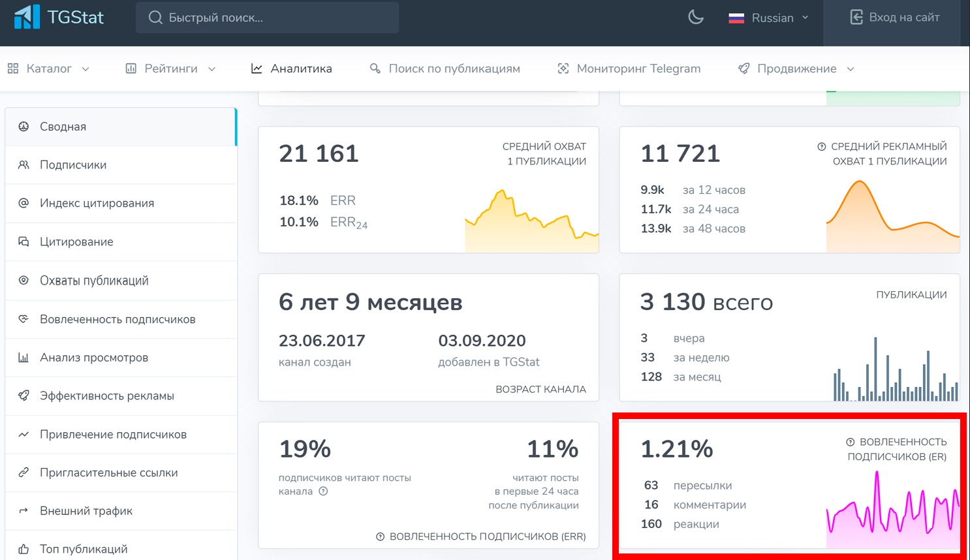
Task: Open Внешний трафик in the sidebar
Action: point(121,511)
